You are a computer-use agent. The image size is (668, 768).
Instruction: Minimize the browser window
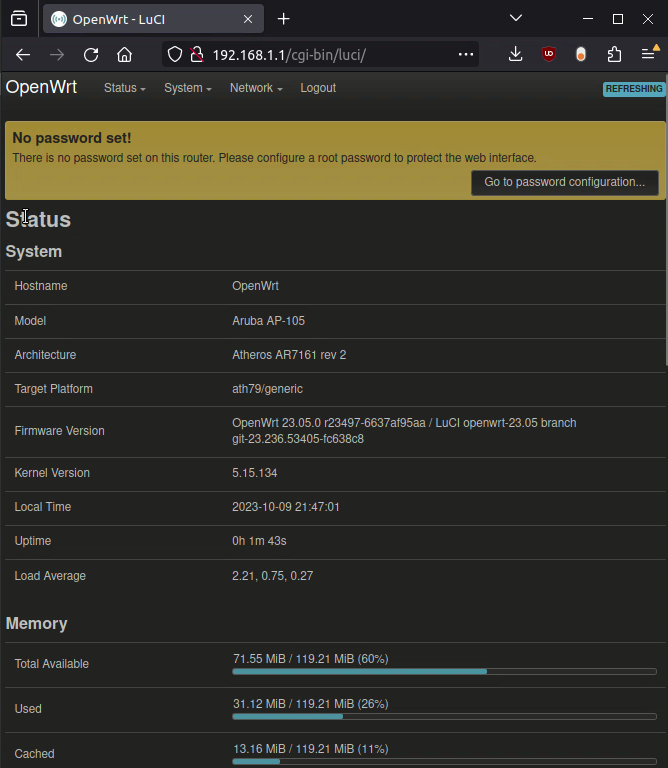point(588,19)
